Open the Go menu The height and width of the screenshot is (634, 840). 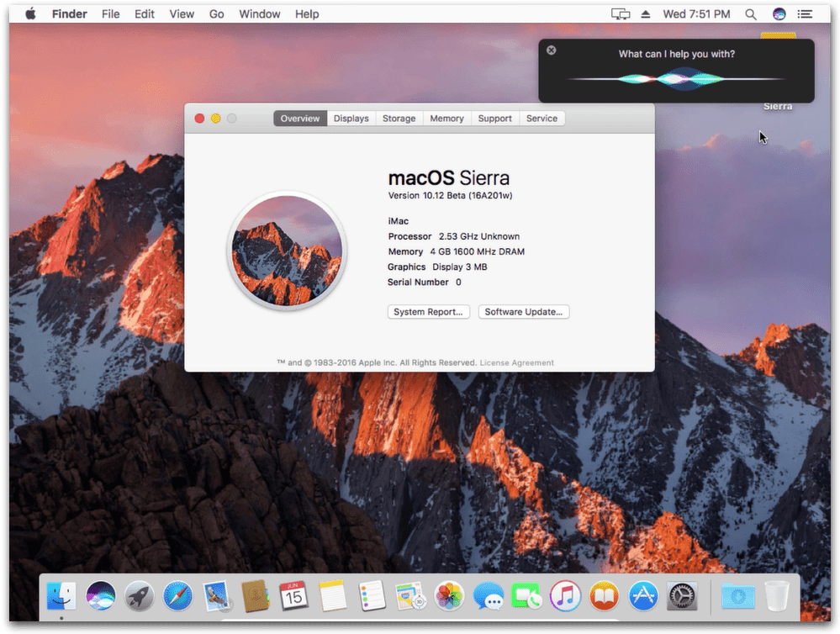216,14
